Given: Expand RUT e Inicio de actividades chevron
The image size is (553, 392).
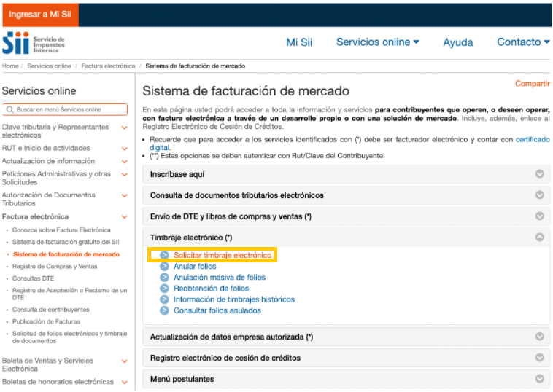Looking at the screenshot, I should tap(125, 149).
